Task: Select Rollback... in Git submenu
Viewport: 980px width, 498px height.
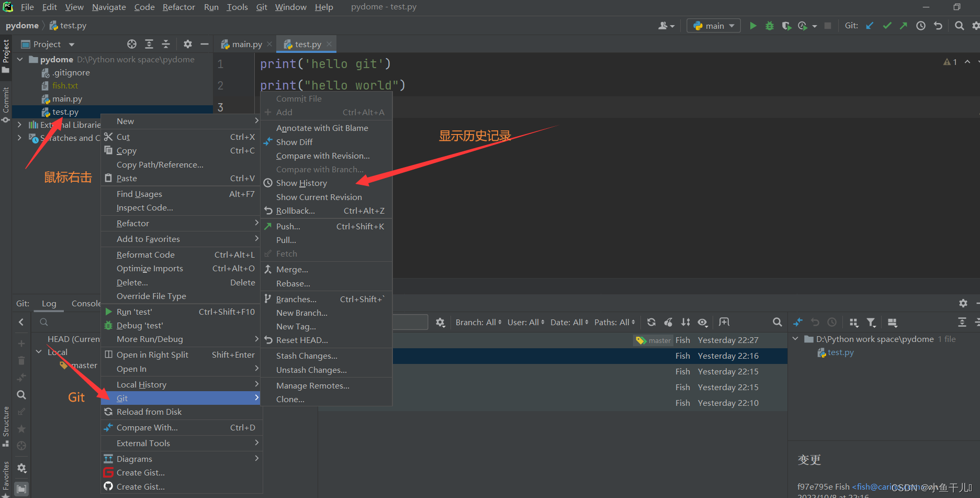Action: 326,211
